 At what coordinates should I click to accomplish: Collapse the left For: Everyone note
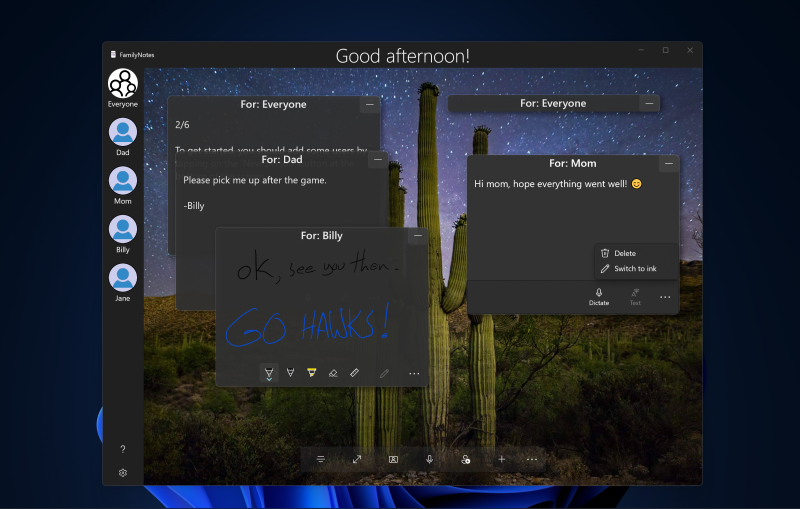pos(370,105)
